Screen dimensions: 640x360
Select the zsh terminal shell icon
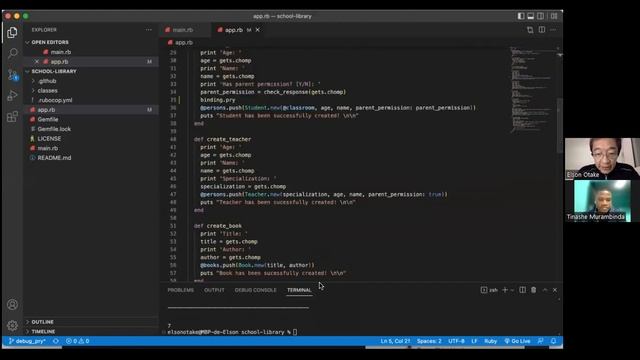point(489,290)
